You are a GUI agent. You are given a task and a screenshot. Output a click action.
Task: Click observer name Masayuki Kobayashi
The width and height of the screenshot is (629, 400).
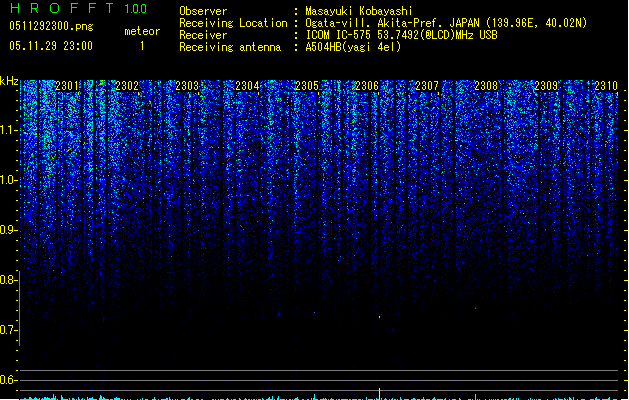tap(359, 11)
